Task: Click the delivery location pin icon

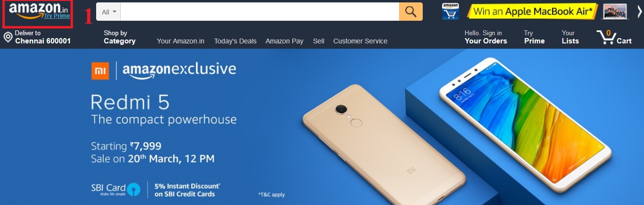Action: click(8, 38)
